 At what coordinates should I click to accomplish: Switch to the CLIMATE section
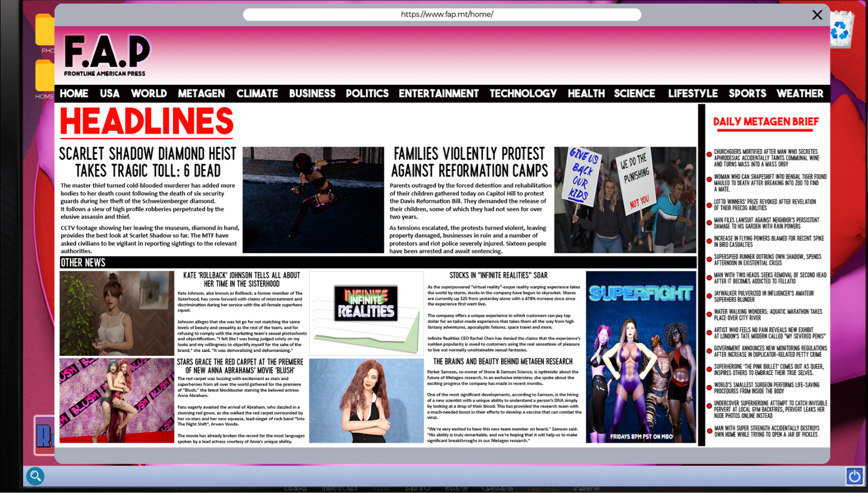tap(257, 94)
